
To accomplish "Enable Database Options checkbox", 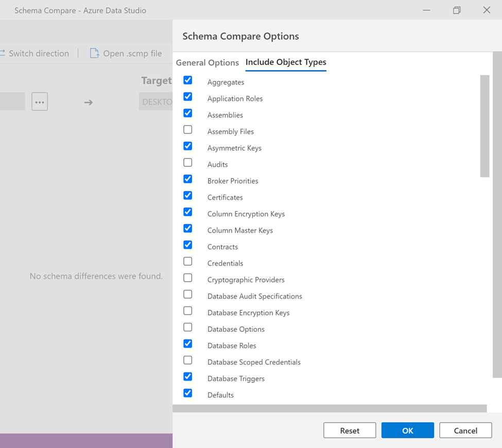I will 188,328.
